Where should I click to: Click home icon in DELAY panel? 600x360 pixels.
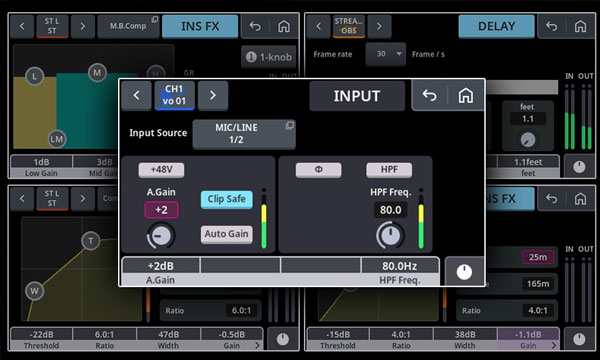click(580, 26)
